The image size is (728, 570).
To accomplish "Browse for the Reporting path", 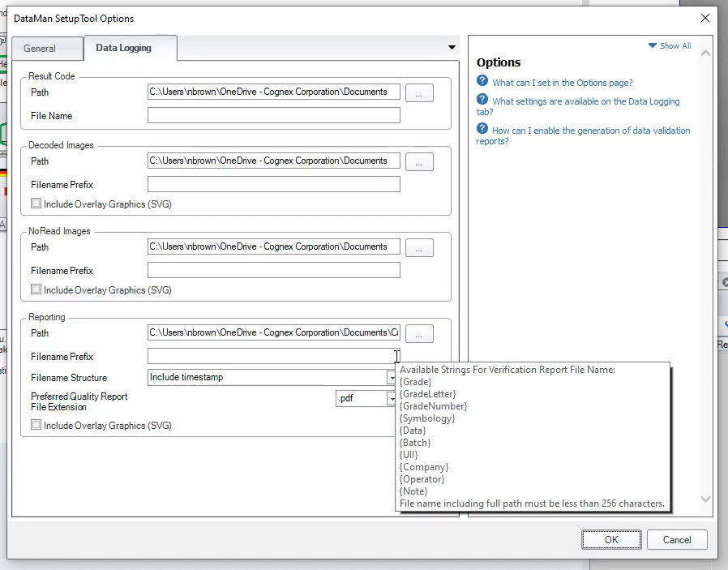I will (x=419, y=334).
